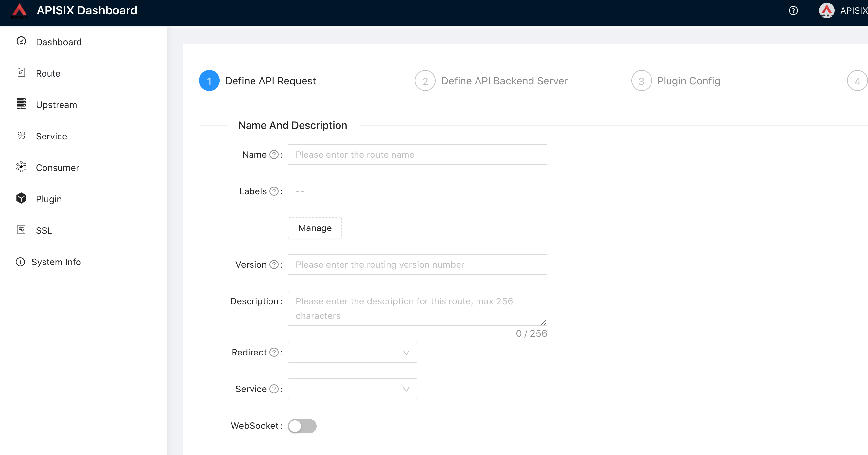Click the step 4 circle in stepper

857,81
